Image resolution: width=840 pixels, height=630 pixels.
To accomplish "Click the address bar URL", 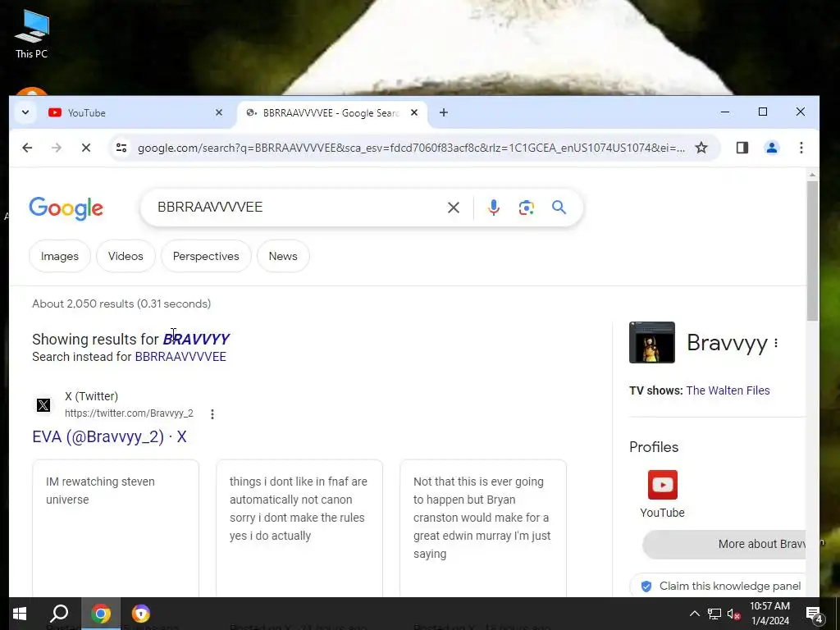I will 411,148.
